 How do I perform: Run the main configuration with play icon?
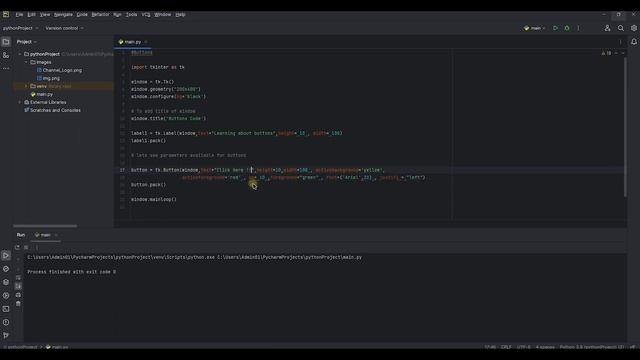pos(555,28)
